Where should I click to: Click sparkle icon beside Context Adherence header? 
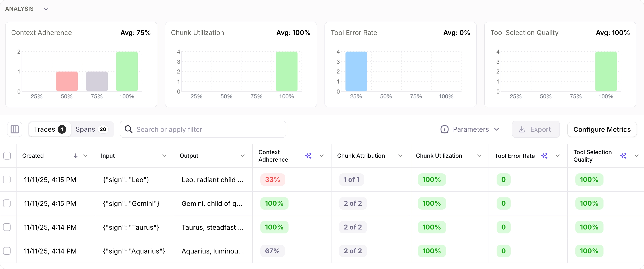[x=308, y=156]
